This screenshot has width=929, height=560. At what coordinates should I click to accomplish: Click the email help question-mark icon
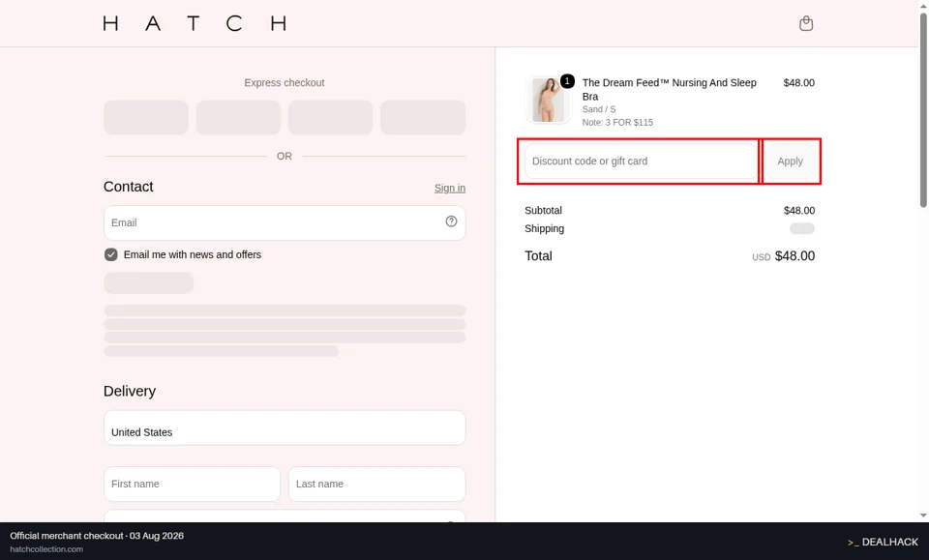pos(451,221)
